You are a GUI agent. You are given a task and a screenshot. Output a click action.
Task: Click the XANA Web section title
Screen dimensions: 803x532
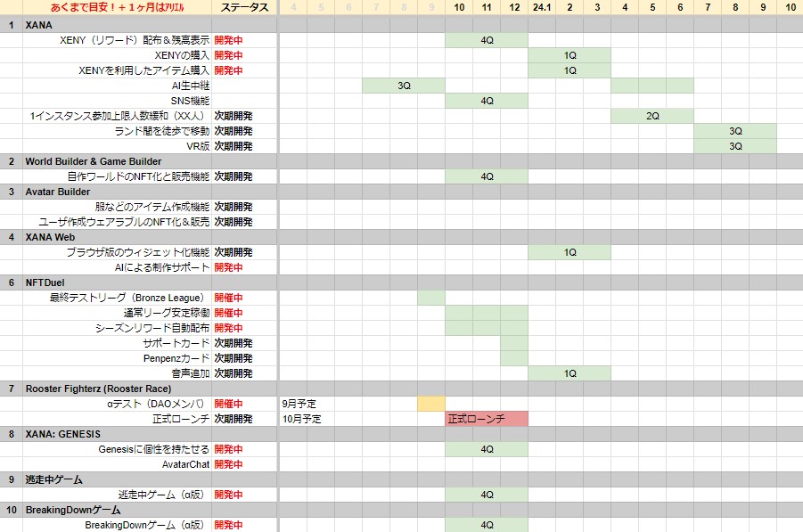[50, 237]
